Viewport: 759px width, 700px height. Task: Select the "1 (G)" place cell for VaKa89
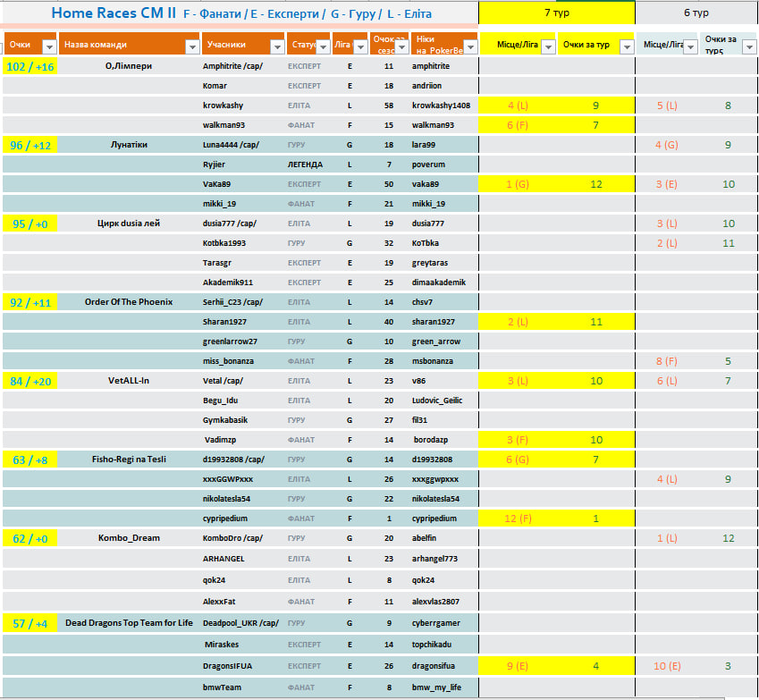point(518,184)
